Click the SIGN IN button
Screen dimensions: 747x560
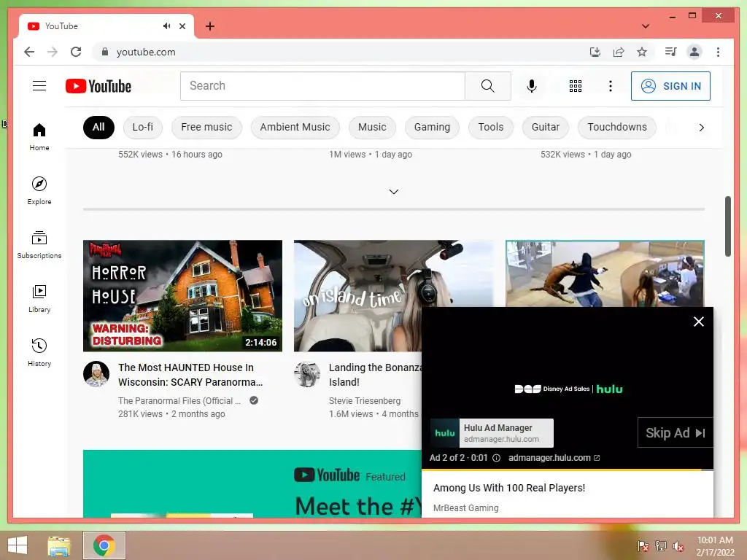(x=670, y=86)
